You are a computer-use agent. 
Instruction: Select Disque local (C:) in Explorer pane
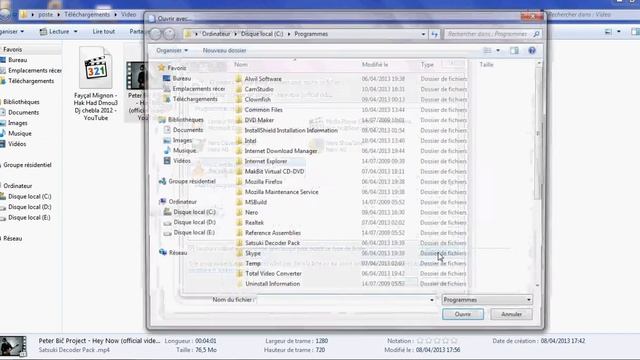tap(29, 196)
